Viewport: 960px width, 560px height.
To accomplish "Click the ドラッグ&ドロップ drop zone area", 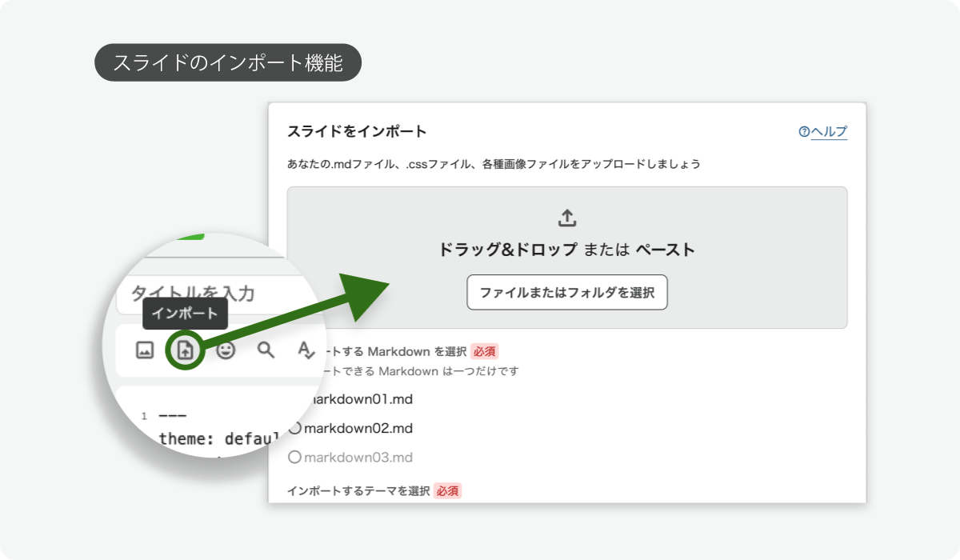I will coord(567,258).
